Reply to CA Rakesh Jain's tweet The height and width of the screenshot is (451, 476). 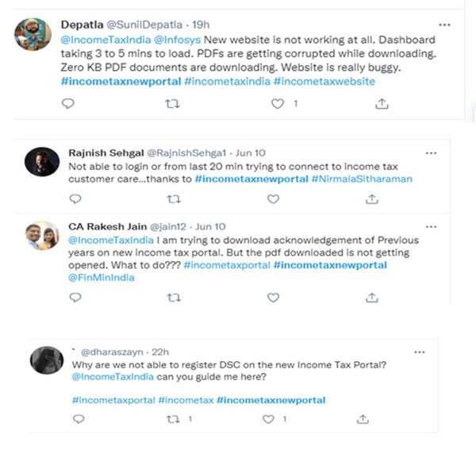75,298
